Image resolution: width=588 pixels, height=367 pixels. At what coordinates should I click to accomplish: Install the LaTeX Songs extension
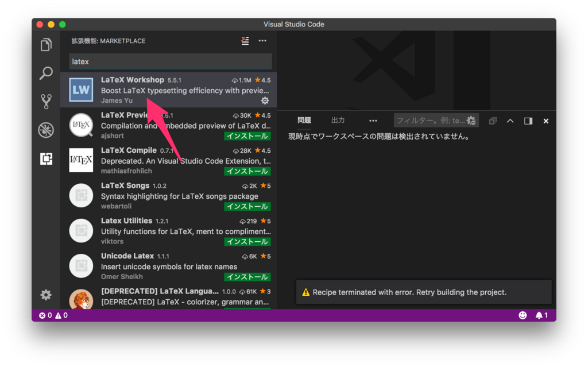[x=247, y=206]
